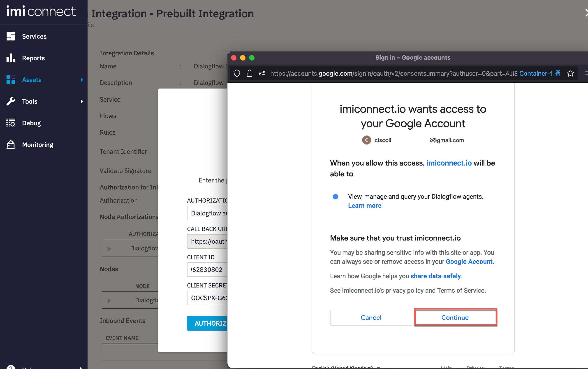The image size is (588, 369).
Task: Click the 'Node Authorizations' heading
Action: point(129,217)
